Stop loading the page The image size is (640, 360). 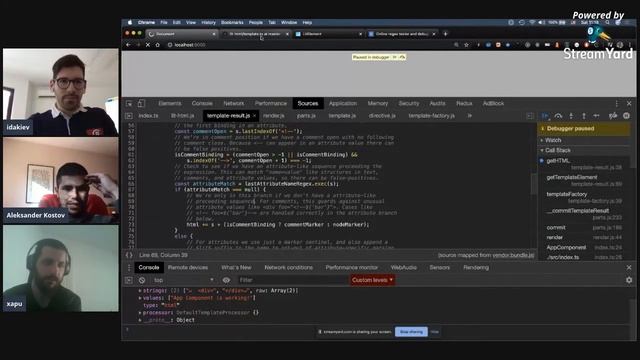(x=148, y=45)
